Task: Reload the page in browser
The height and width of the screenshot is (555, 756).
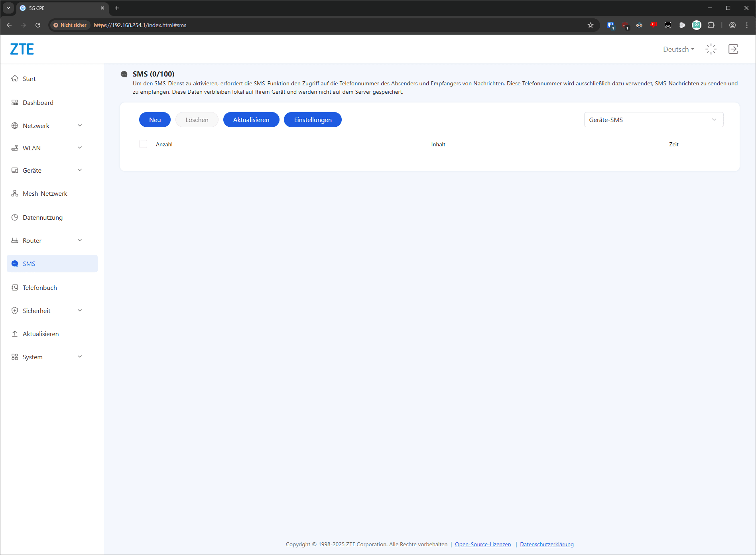Action: [38, 25]
